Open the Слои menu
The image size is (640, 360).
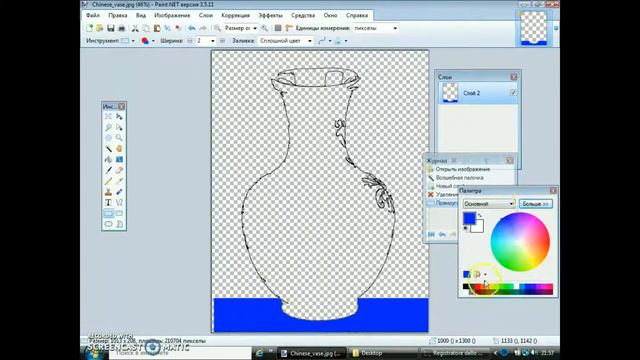pos(206,15)
